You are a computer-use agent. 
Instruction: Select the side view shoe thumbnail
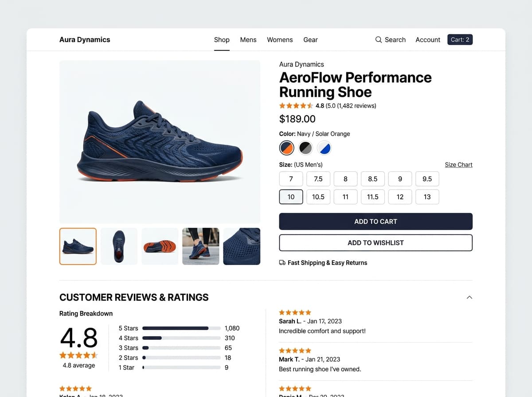click(x=78, y=246)
